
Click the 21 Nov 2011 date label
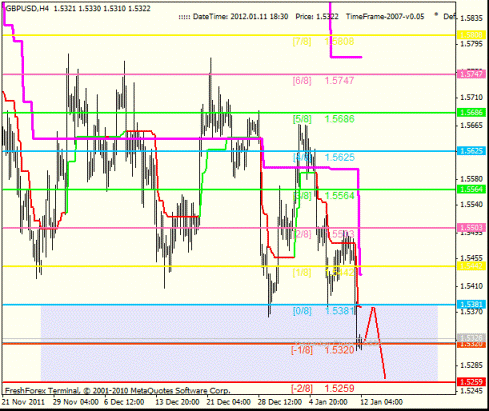(23, 402)
